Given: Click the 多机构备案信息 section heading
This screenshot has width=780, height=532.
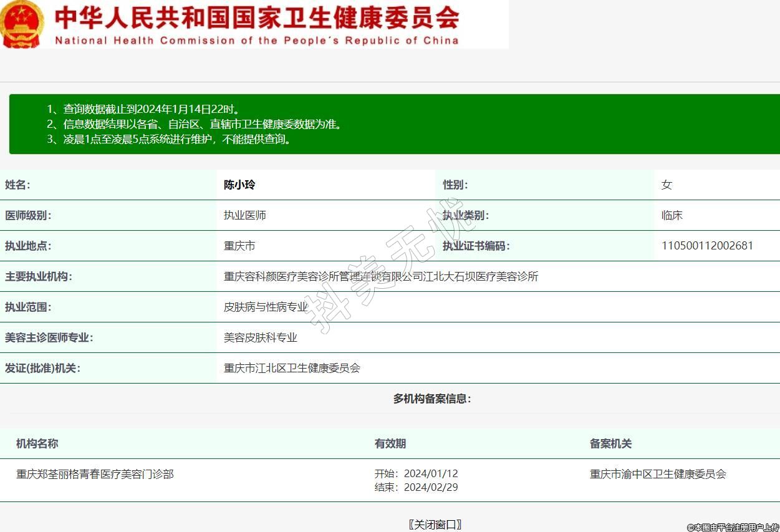Looking at the screenshot, I should point(431,399).
